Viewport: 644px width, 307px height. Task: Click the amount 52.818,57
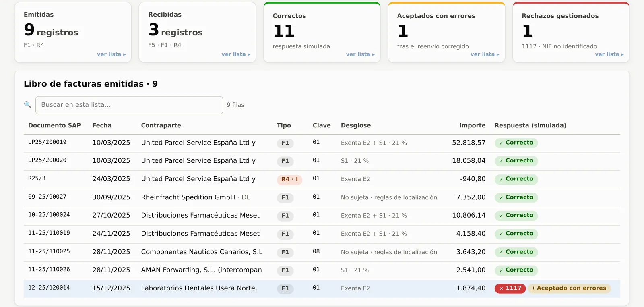[469, 143]
